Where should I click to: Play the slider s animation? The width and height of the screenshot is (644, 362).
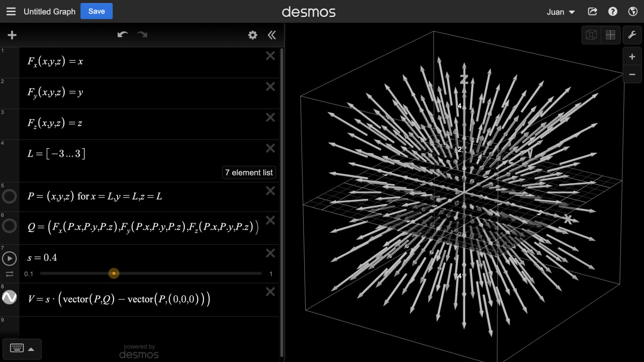(10, 259)
